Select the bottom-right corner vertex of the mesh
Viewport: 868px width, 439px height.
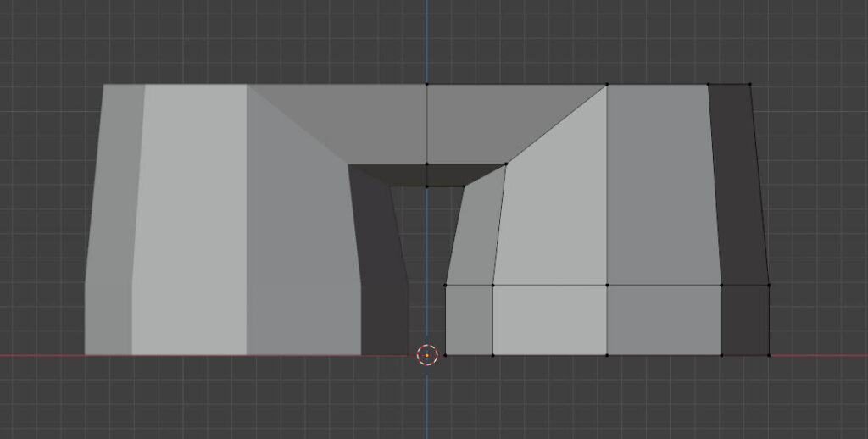point(769,355)
